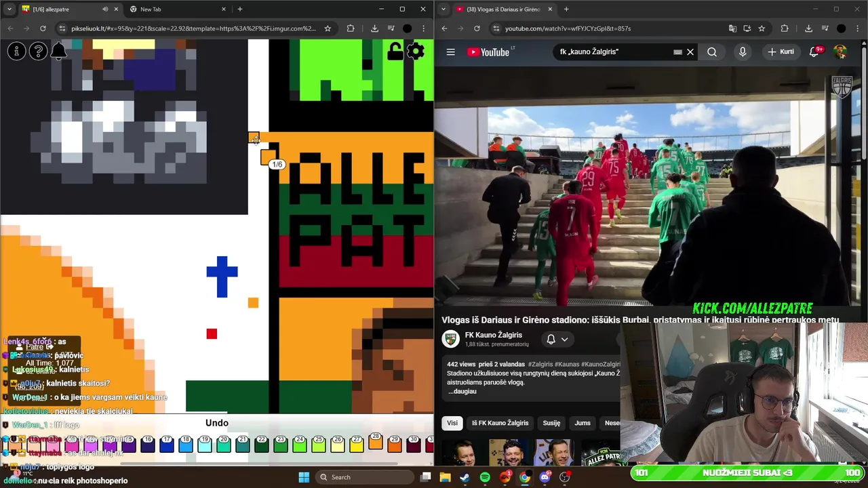Open Chrome menu in left window
The height and width of the screenshot is (488, 868).
[424, 28]
